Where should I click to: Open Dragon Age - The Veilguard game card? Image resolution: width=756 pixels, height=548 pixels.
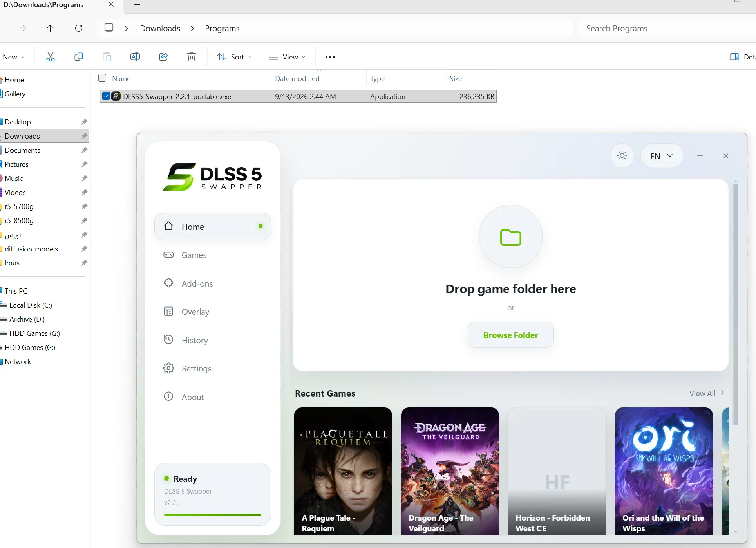coord(450,471)
